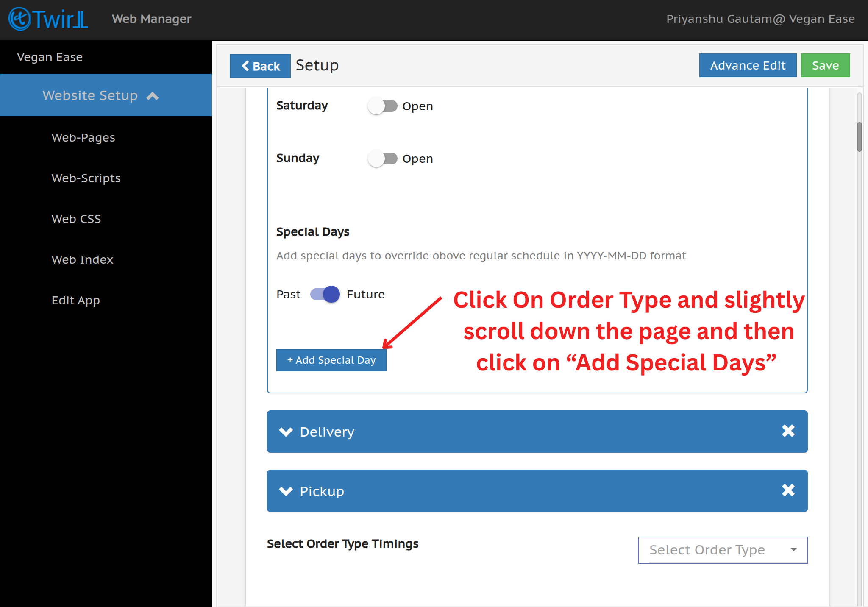Image resolution: width=868 pixels, height=607 pixels.
Task: Go to Web CSS in the sidebar
Action: click(76, 219)
